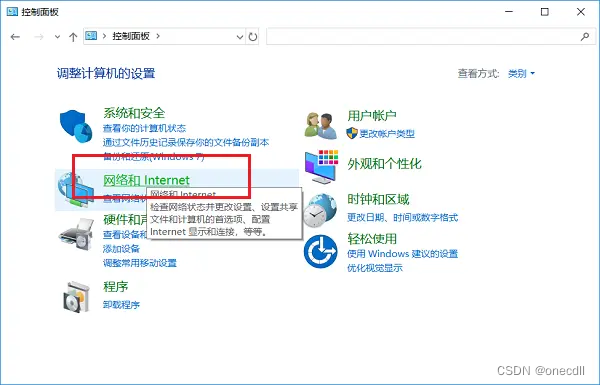The height and width of the screenshot is (385, 600).
Task: Close the Control Panel window
Action: point(580,12)
